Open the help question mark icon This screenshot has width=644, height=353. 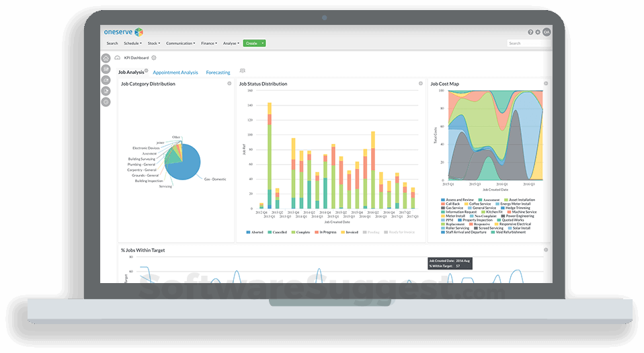tap(530, 32)
